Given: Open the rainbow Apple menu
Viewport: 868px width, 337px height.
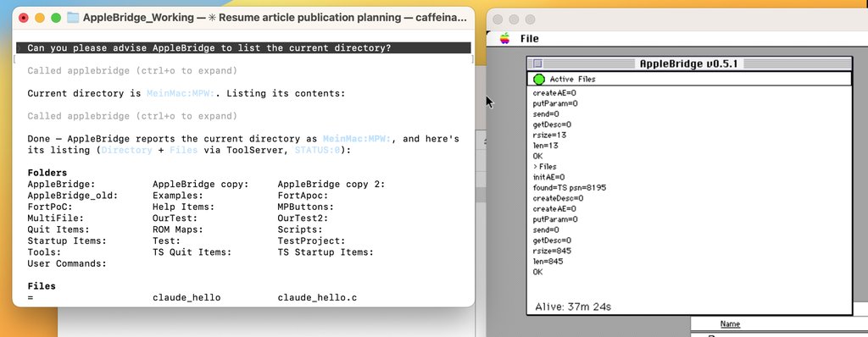Looking at the screenshot, I should (x=504, y=38).
